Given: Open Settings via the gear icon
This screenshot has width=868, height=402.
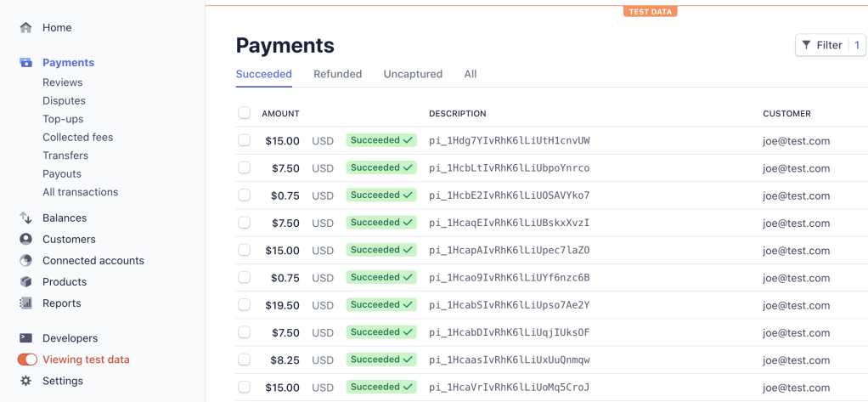Looking at the screenshot, I should pos(25,381).
